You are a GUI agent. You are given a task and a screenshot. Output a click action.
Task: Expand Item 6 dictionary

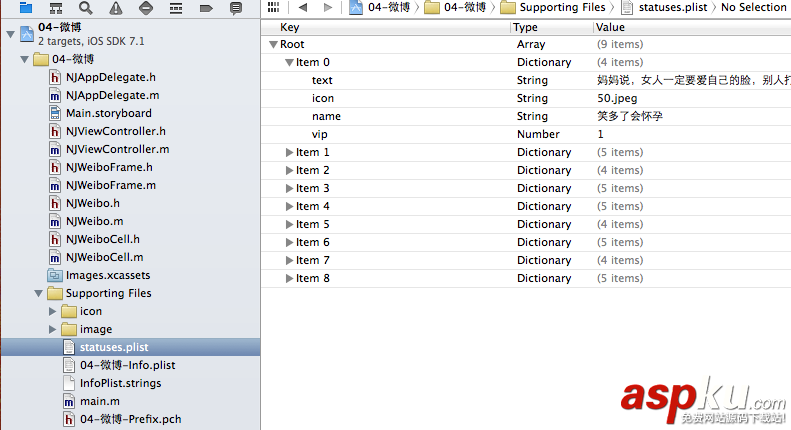point(289,242)
